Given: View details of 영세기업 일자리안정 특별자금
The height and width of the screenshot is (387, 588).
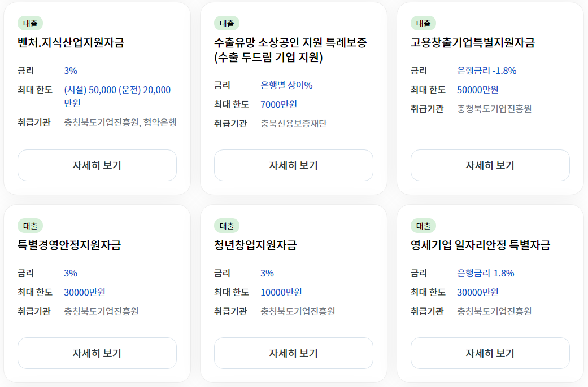Looking at the screenshot, I should click(x=490, y=353).
